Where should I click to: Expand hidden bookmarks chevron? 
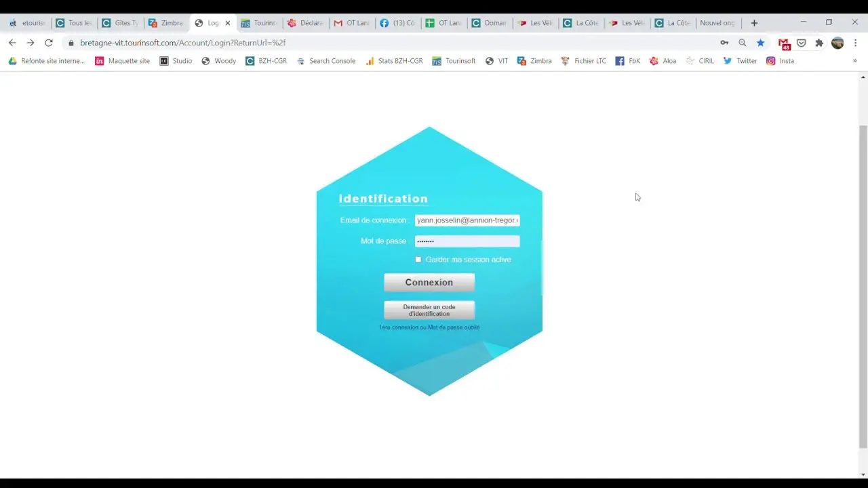[854, 61]
